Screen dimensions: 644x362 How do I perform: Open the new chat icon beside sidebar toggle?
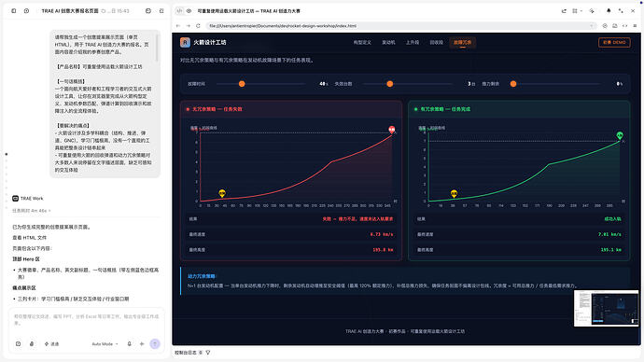click(26, 11)
